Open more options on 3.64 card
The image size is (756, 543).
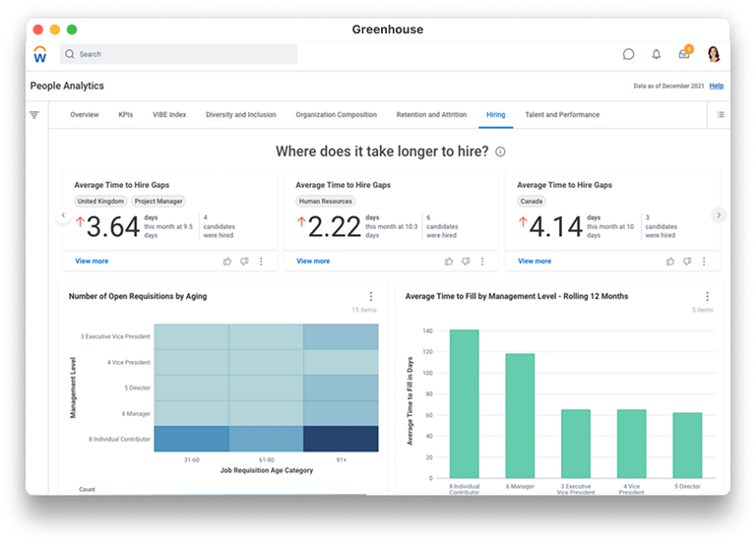pos(261,261)
